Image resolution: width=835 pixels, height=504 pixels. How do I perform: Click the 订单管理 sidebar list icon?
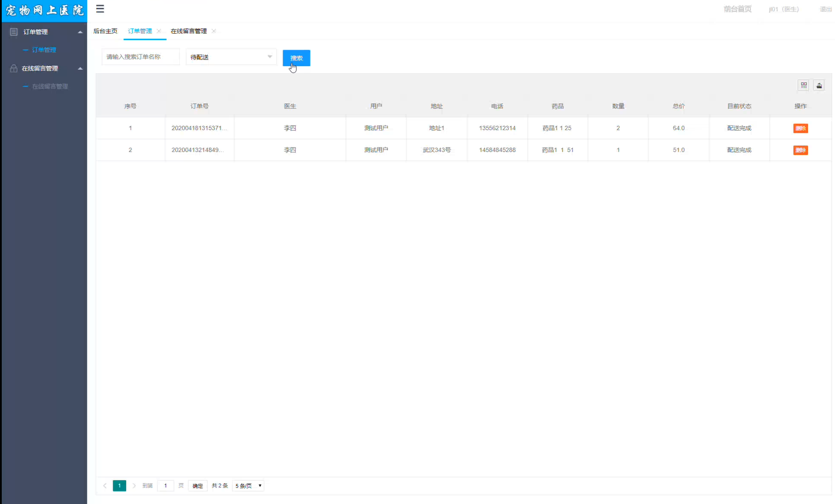tap(13, 32)
